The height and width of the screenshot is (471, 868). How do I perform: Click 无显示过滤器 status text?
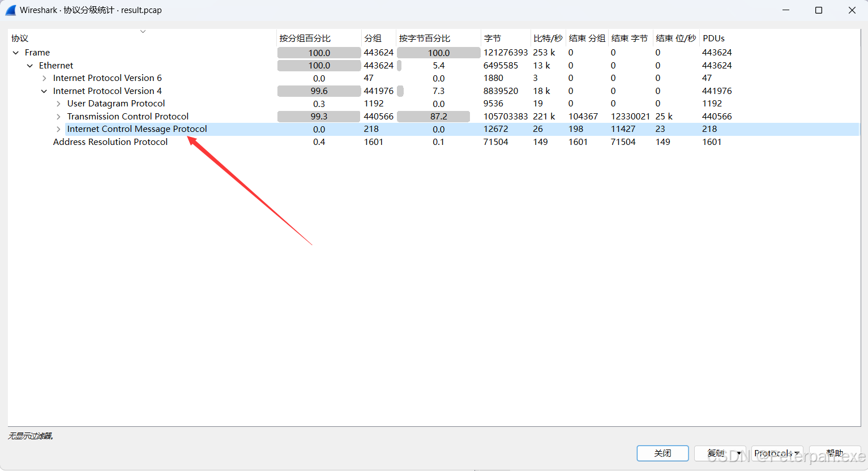pos(31,436)
